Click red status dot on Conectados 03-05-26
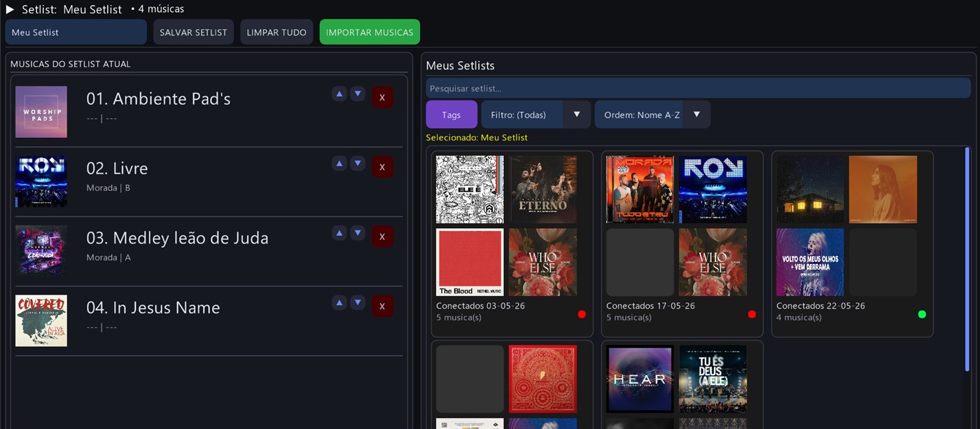Viewport: 980px width, 429px height. tap(582, 314)
